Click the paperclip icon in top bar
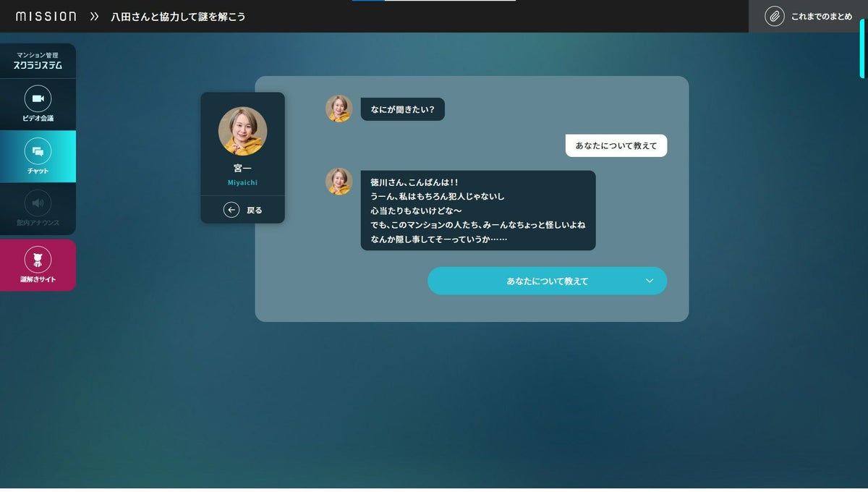868x492 pixels. click(x=774, y=16)
